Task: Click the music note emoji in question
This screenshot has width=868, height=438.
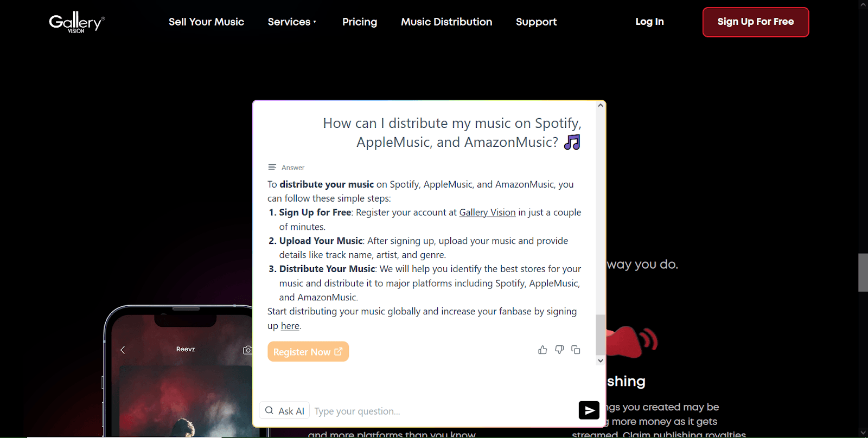Action: coord(572,142)
